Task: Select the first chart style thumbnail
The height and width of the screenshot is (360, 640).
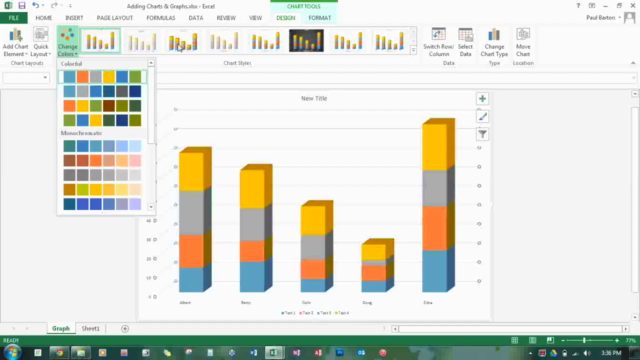Action: (100, 41)
